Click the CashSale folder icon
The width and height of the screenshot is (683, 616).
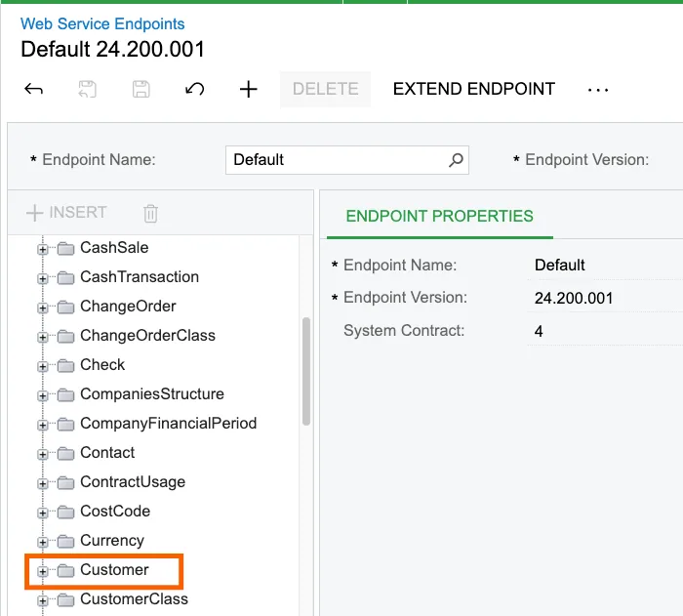tap(65, 249)
